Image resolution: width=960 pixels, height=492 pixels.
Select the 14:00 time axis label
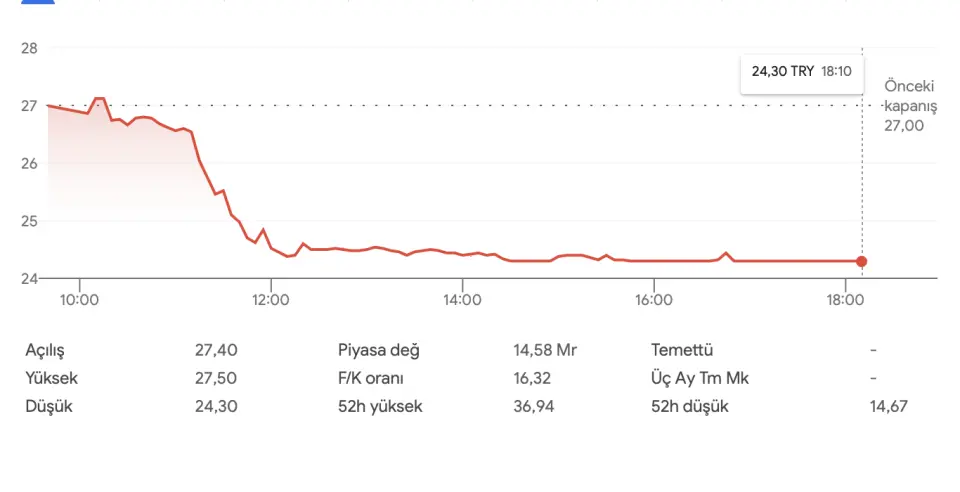click(x=461, y=298)
